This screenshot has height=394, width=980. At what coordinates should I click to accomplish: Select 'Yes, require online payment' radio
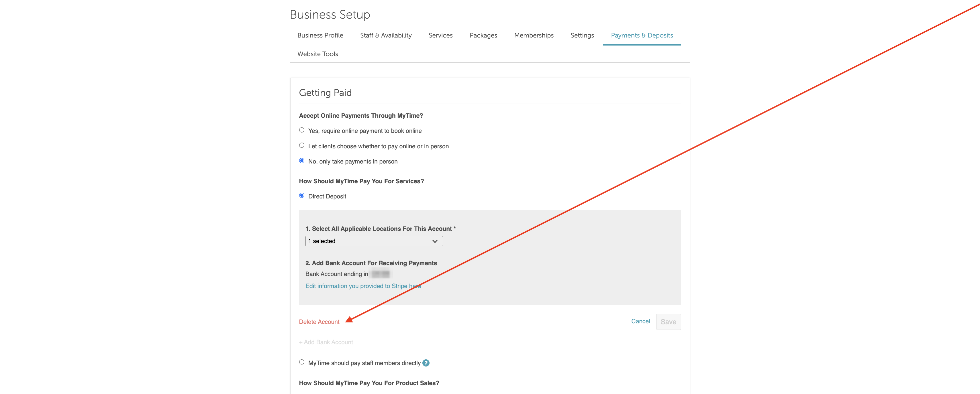coord(302,130)
